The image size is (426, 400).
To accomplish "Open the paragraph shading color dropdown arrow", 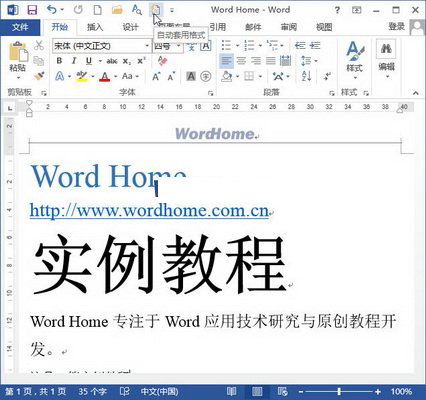I will [x=237, y=77].
